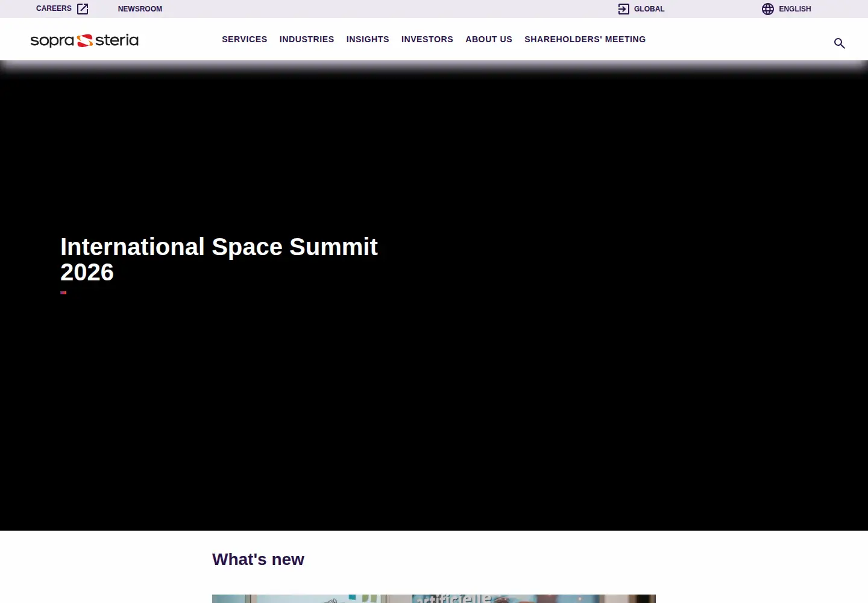Open the news image under What's new
Screen dimensions: 868x603
click(434, 599)
